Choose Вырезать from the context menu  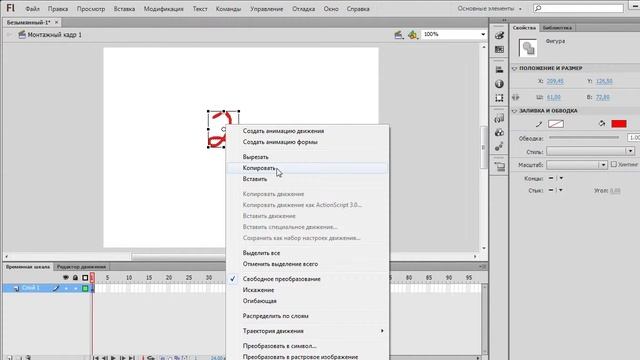point(307,157)
